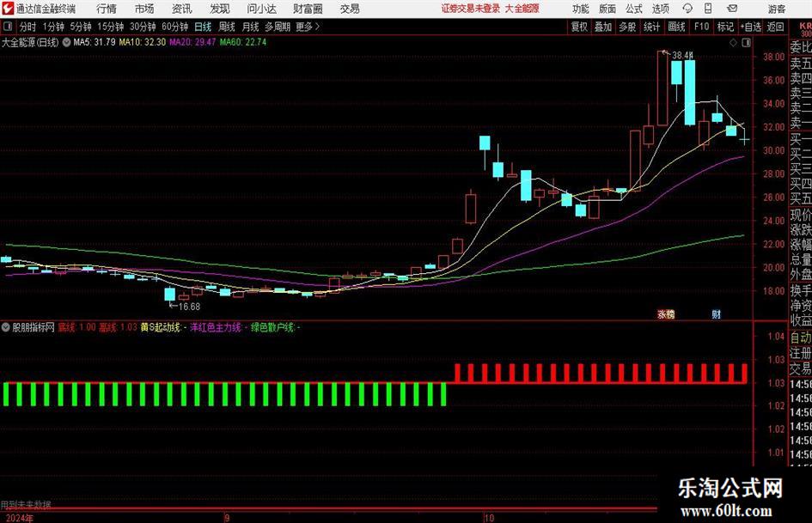
Task: Expand the sub-indicator dropdown arrow beside 股朋指标网
Action: click(x=6, y=327)
